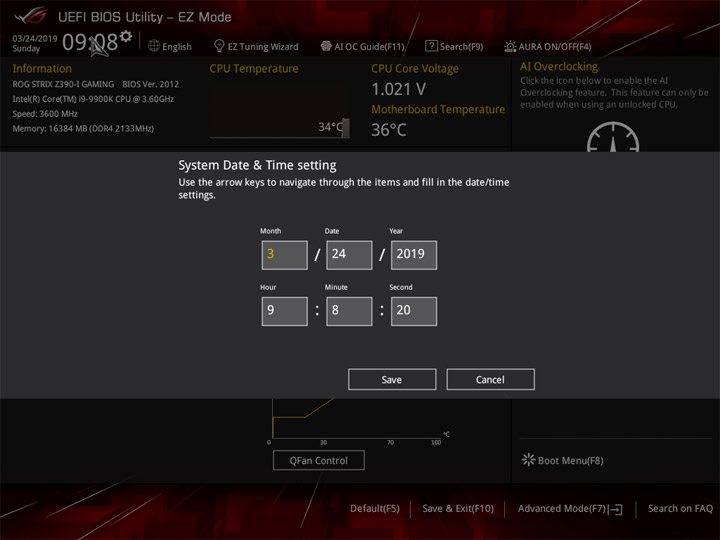Click the Information heading

point(42,68)
